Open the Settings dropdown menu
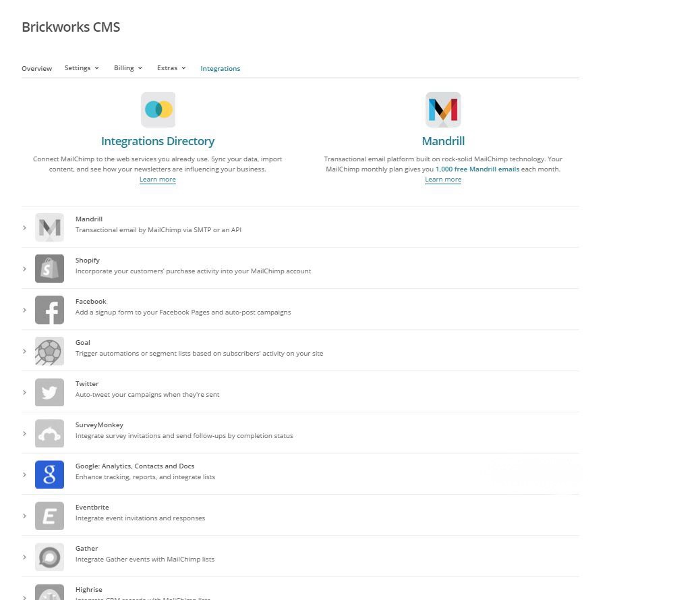 [x=82, y=68]
